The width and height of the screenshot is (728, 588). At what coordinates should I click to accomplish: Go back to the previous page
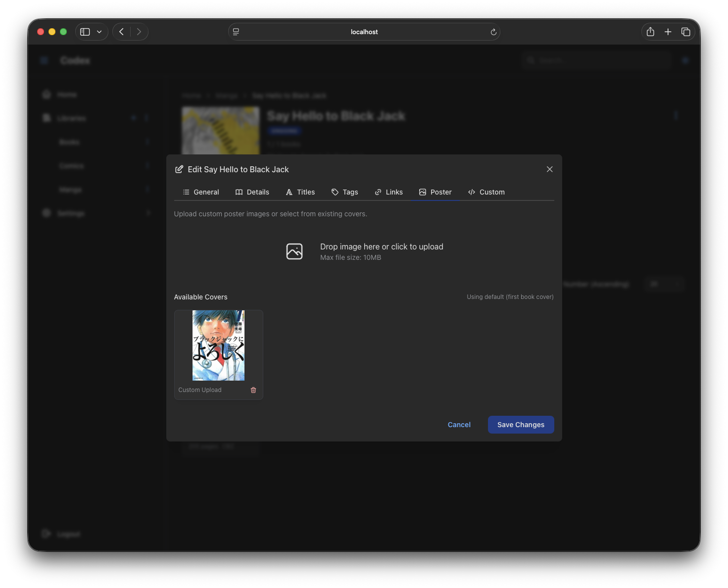click(122, 32)
